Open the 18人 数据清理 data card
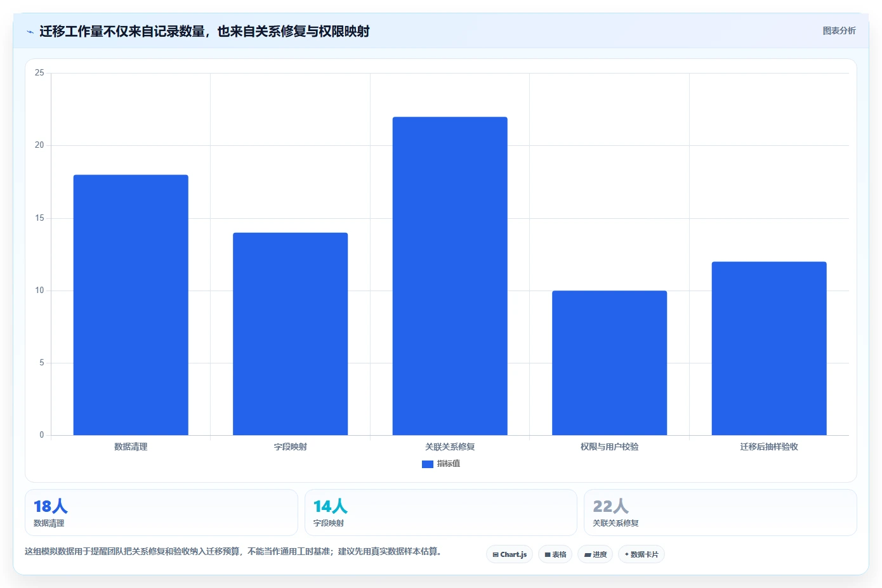882x588 pixels. (161, 513)
